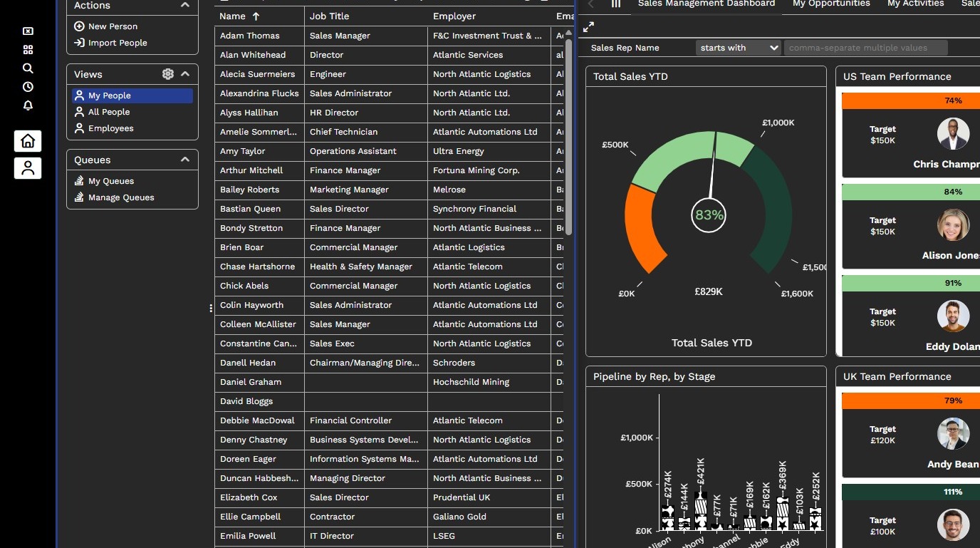Screen dimensions: 980x548
Task: Click the orange segment of the sales gauge
Action: pyautogui.click(x=642, y=228)
